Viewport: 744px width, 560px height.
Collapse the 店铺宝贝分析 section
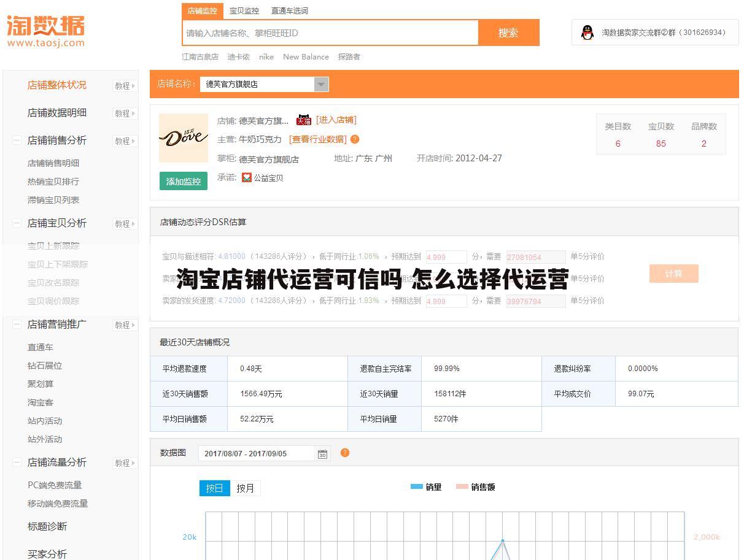[17, 223]
